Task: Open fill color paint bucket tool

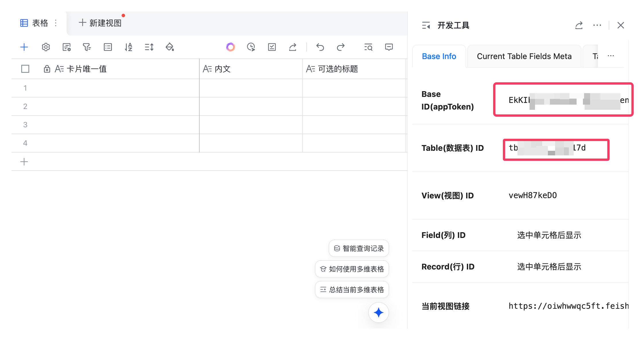Action: [170, 47]
